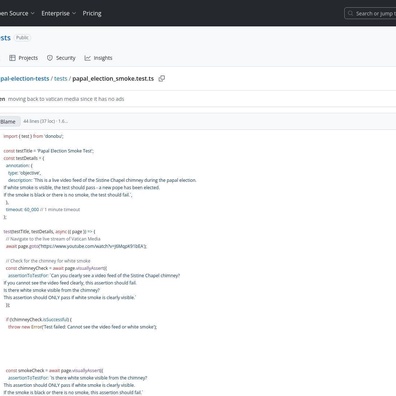This screenshot has width=396, height=396.
Task: Click 'Check for the chimney' comment line
Action: click(x=48, y=261)
